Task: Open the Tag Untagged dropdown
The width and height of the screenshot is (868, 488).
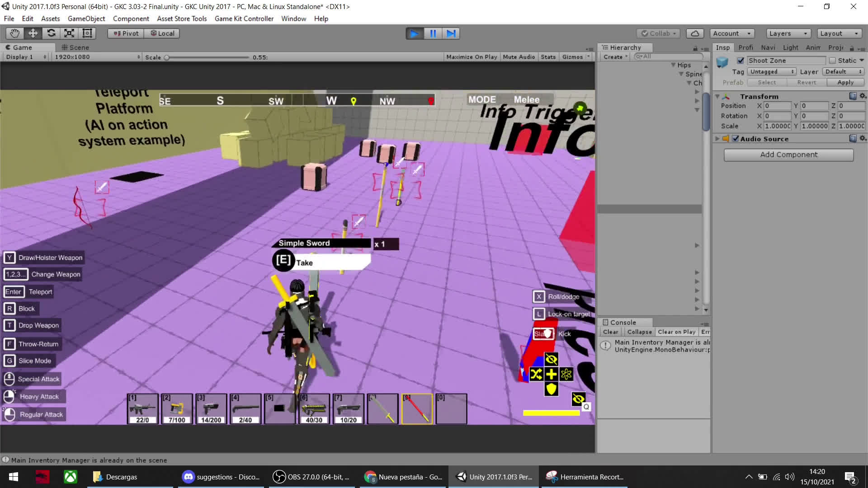Action: [x=771, y=72]
